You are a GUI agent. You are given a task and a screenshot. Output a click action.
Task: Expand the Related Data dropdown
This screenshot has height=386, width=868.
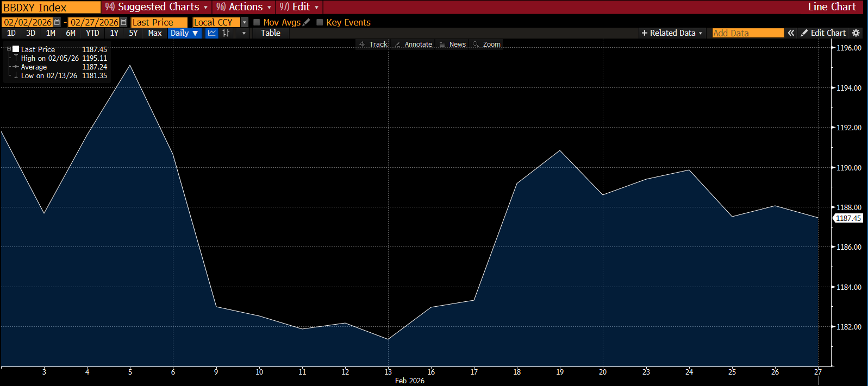click(x=672, y=33)
